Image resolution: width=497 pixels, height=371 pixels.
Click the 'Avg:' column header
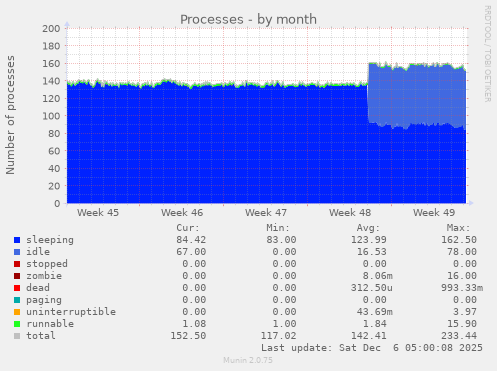click(368, 228)
